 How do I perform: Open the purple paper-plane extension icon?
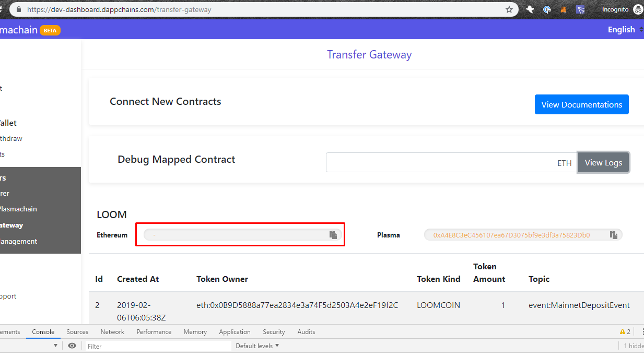(x=580, y=9)
